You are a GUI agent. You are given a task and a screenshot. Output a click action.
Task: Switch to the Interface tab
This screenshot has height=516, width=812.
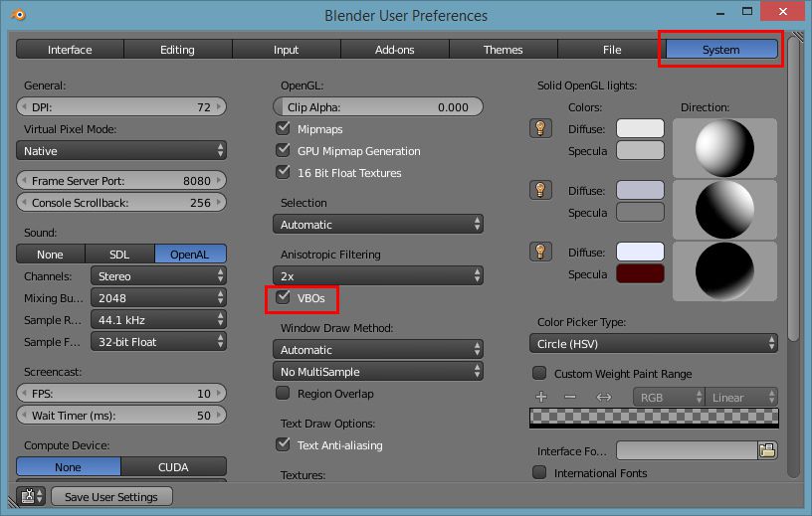(70, 49)
